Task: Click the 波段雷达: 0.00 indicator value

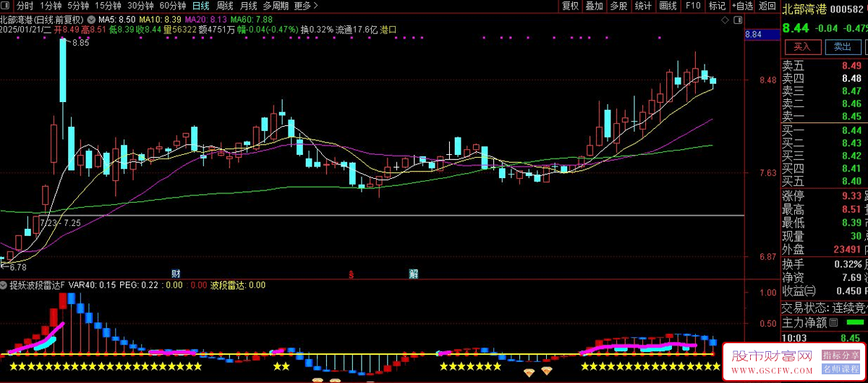Action: pos(238,285)
